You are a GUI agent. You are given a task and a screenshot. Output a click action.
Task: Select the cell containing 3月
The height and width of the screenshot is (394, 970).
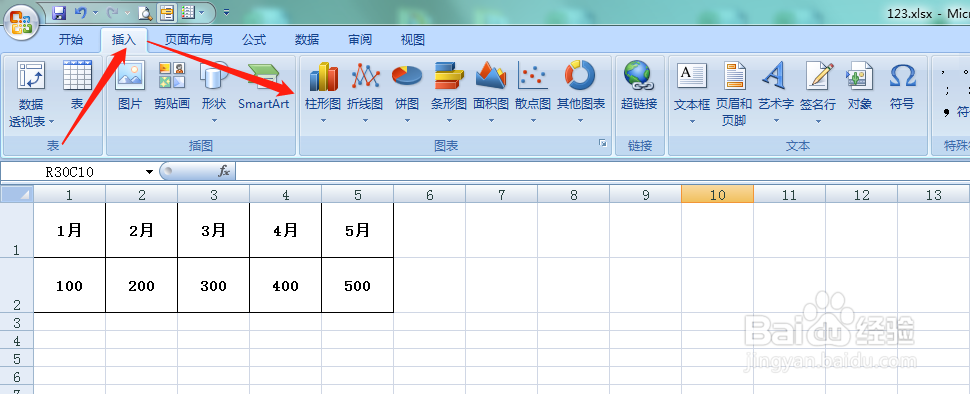tap(213, 230)
